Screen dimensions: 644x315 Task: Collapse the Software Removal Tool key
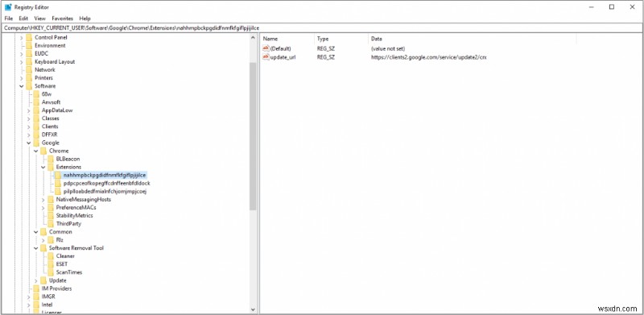[35, 248]
